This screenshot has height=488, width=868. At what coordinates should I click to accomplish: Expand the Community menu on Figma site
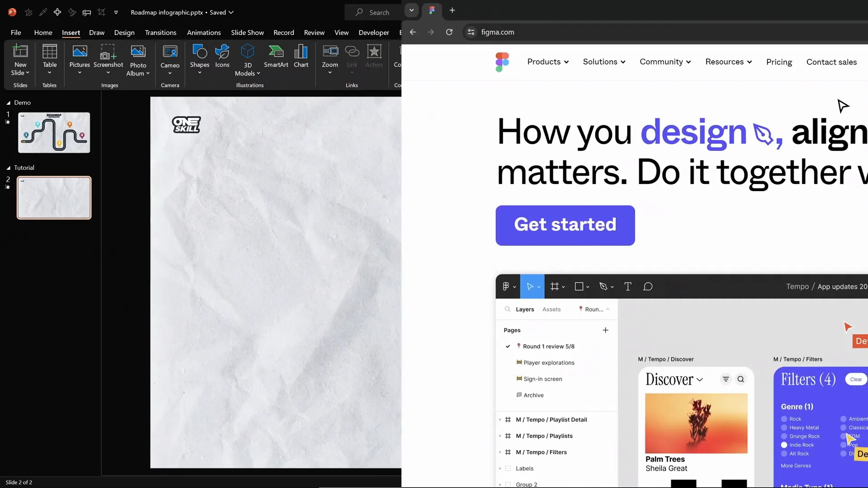pos(665,62)
